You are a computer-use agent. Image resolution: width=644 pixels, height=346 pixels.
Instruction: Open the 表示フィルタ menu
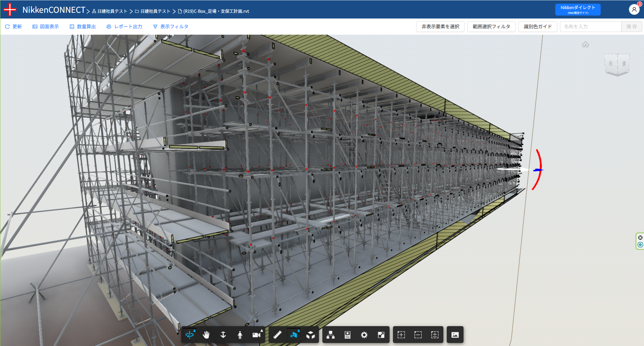tap(170, 27)
